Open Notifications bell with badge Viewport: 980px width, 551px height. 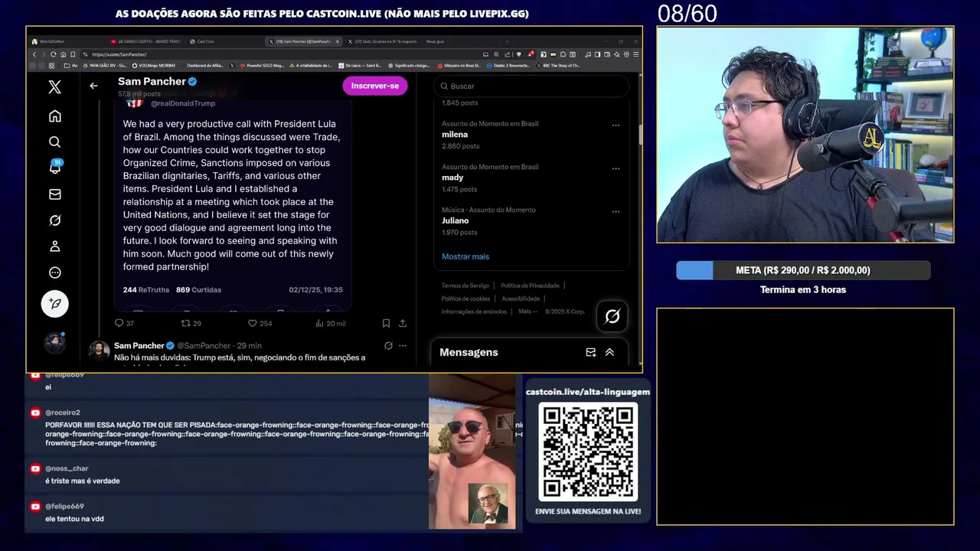[54, 167]
